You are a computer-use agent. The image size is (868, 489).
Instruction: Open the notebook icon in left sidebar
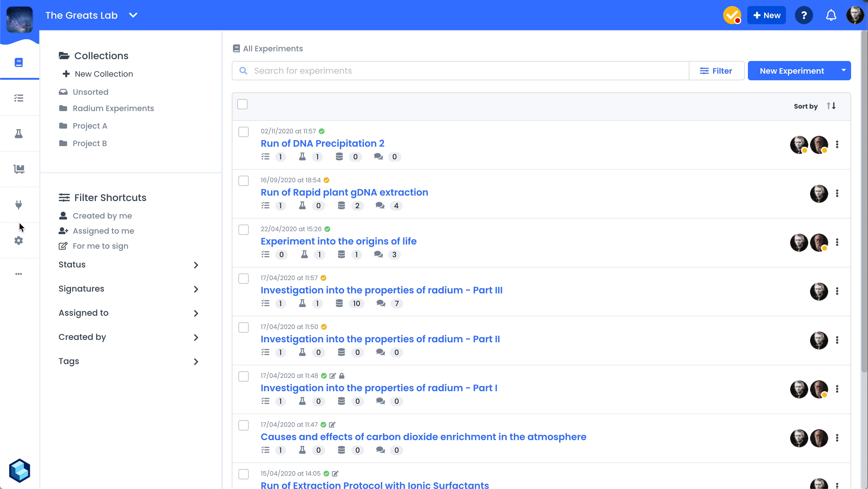pos(19,63)
